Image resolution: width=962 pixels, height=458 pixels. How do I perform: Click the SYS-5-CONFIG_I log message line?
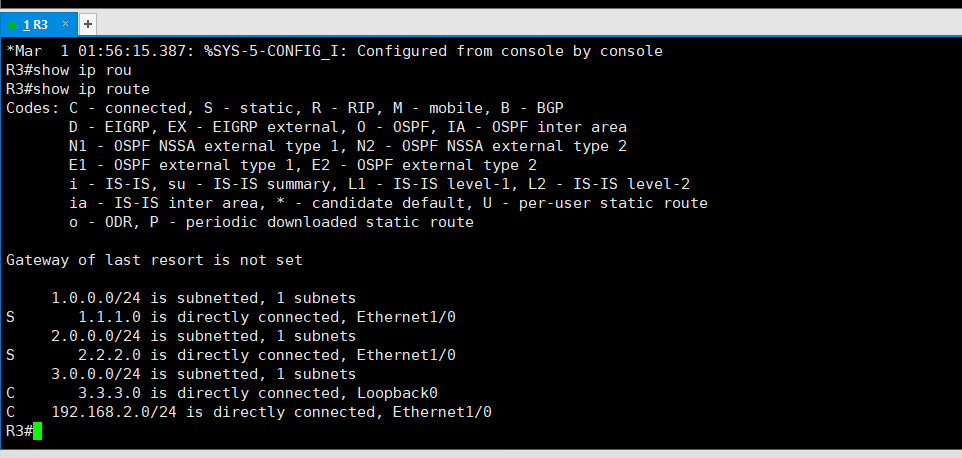[x=334, y=52]
